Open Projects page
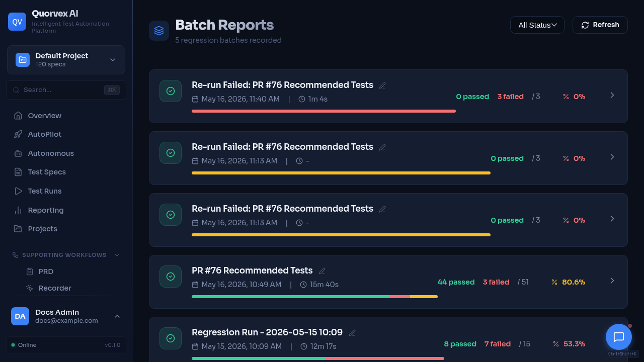Image resolution: width=644 pixels, height=362 pixels. click(66, 229)
